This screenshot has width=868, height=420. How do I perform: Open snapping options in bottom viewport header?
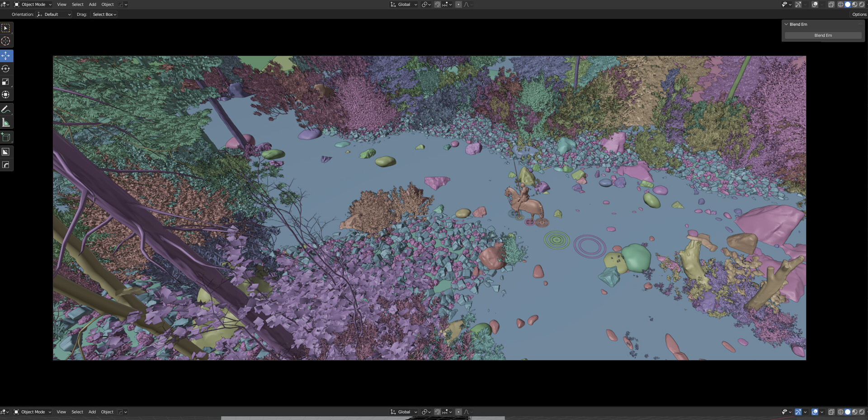coord(447,412)
